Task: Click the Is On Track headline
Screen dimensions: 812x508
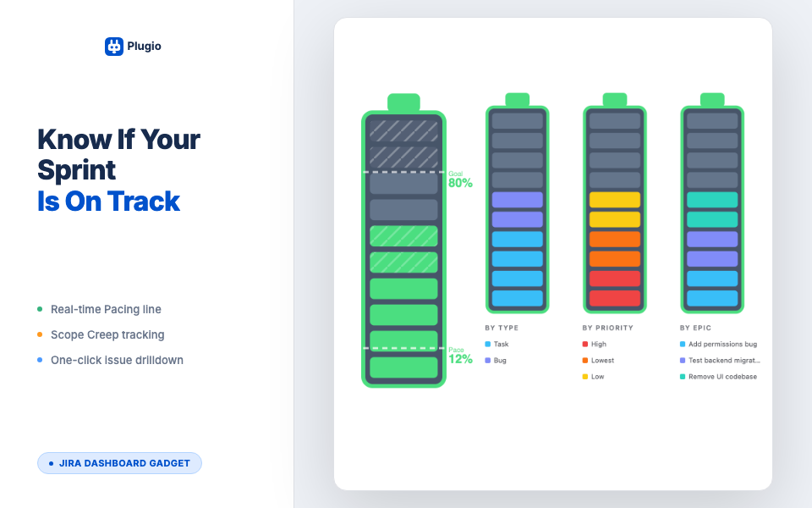Action: point(108,202)
